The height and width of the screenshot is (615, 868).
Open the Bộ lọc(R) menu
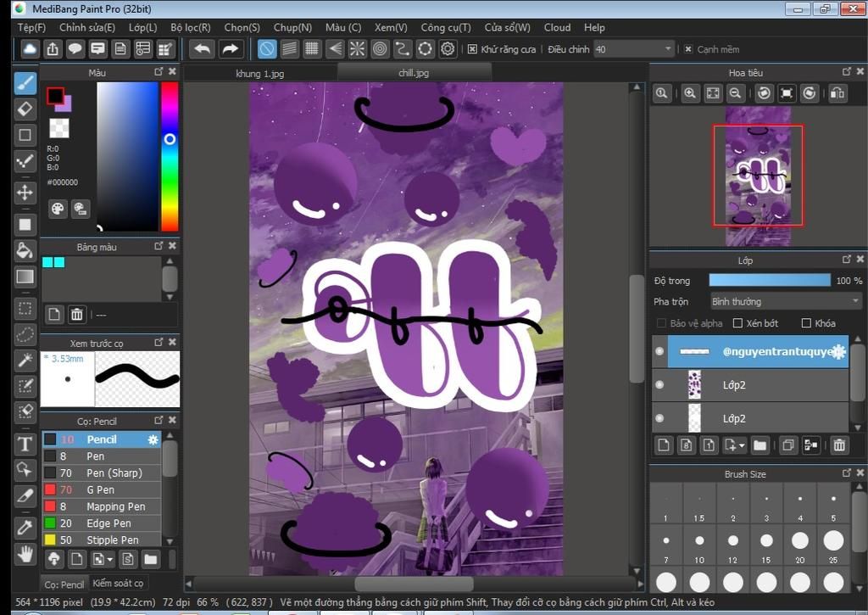click(x=191, y=27)
